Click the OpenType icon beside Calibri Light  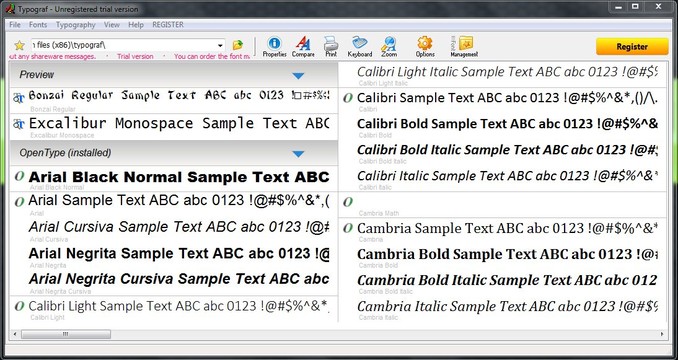click(19, 306)
